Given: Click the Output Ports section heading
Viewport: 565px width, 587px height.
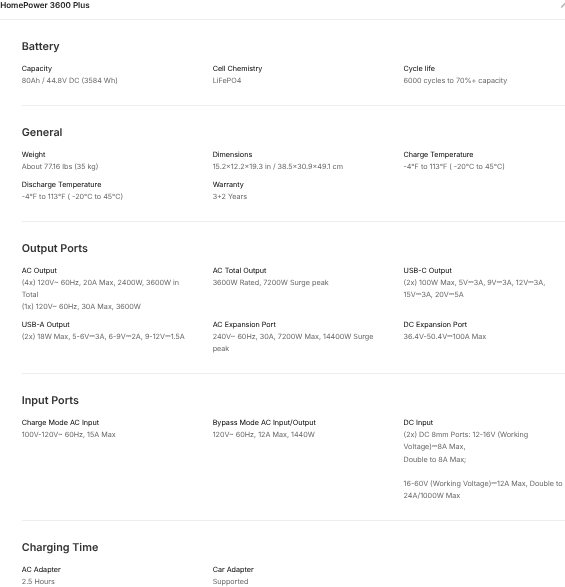Looking at the screenshot, I should click(55, 248).
